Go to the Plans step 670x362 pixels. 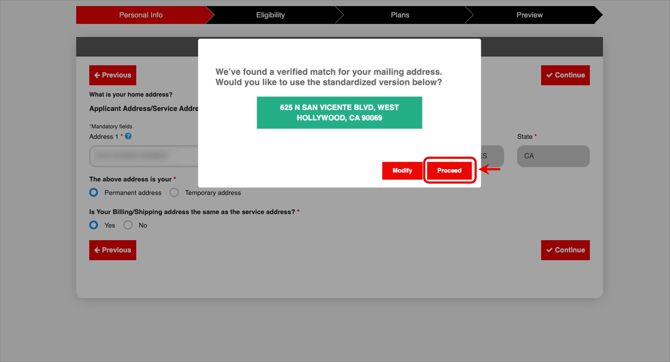point(400,15)
